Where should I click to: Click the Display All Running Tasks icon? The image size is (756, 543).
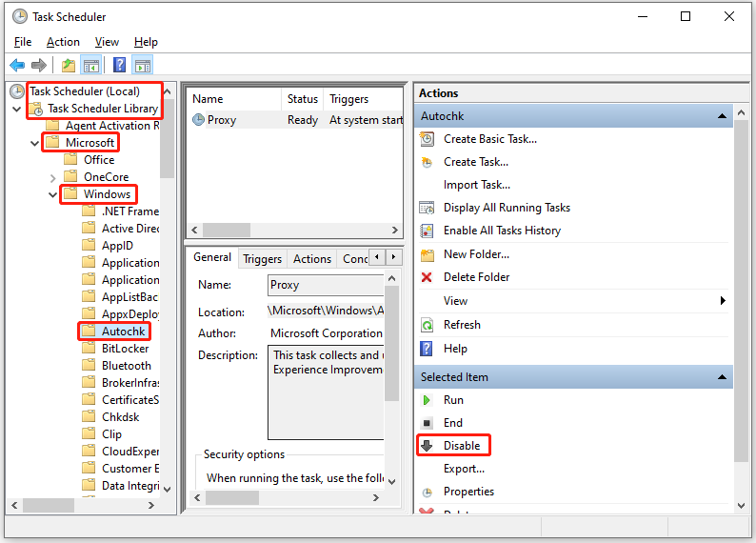tap(427, 208)
